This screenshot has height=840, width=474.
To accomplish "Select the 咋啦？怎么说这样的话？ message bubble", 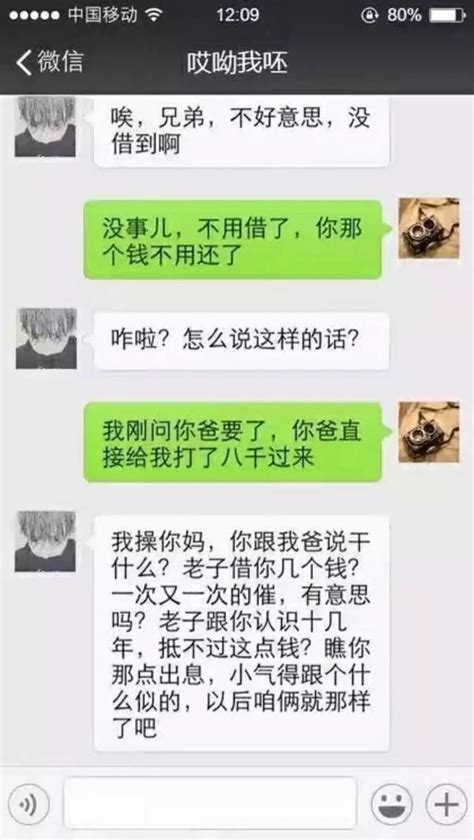I will pyautogui.click(x=240, y=341).
